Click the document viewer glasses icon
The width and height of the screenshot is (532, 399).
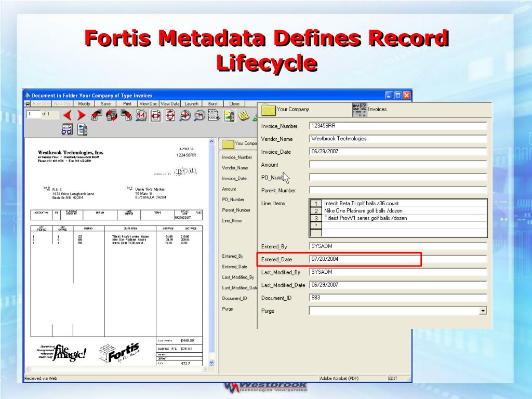coord(67,129)
